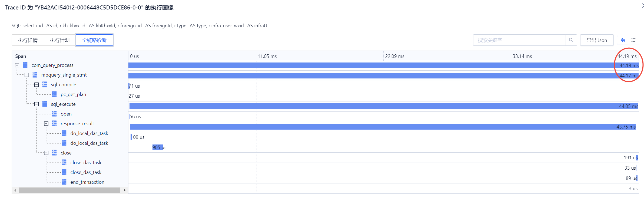
Task: Collapse the close span node
Action: (x=46, y=153)
